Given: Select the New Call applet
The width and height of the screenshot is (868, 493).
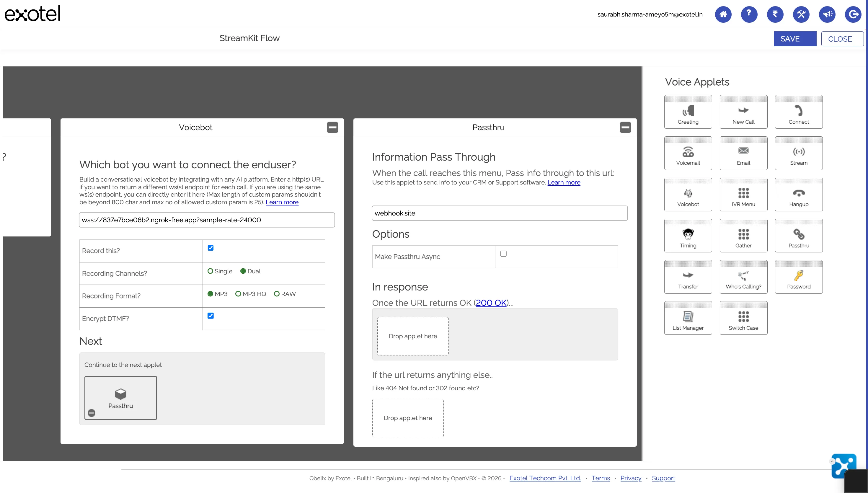Looking at the screenshot, I should pyautogui.click(x=743, y=112).
